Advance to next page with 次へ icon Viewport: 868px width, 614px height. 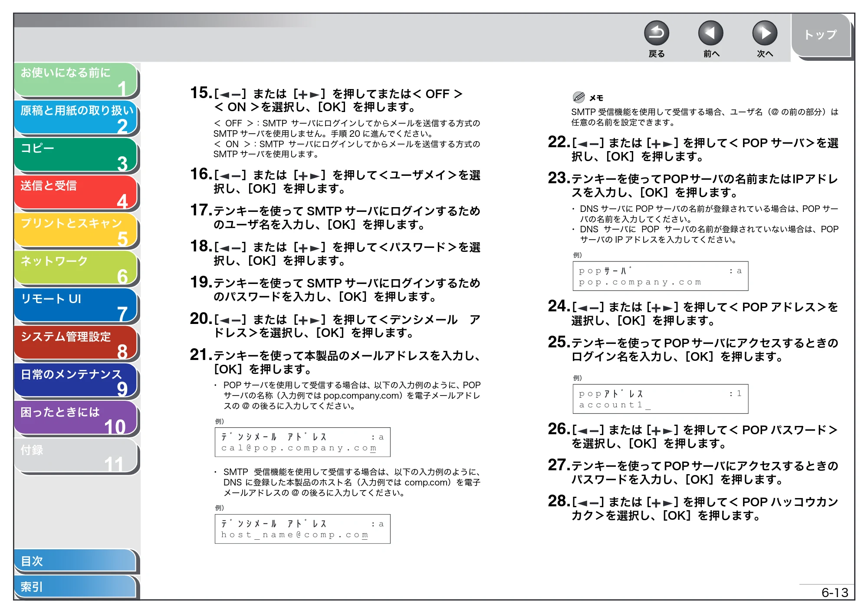tap(764, 33)
